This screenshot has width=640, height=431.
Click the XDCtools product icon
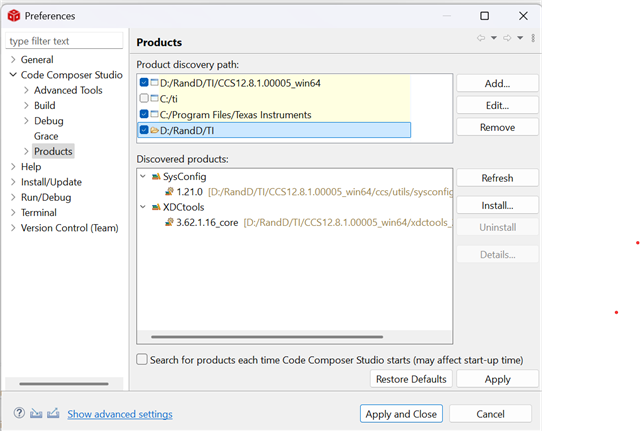pos(156,207)
